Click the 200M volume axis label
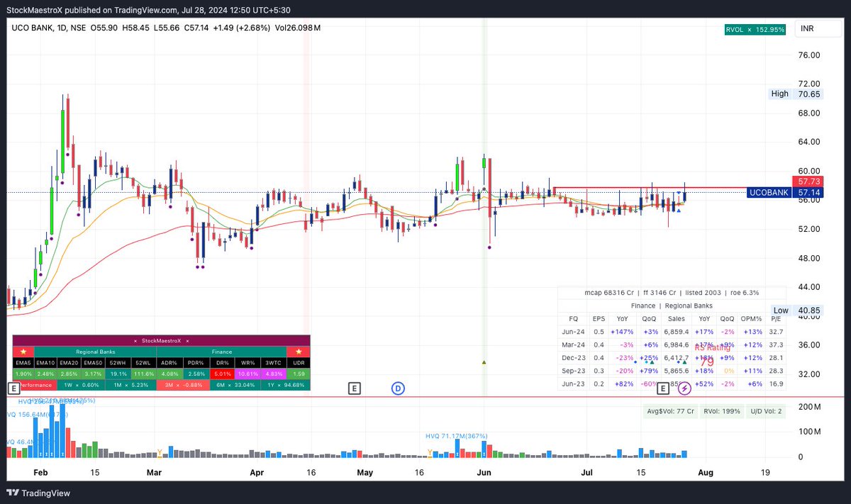The height and width of the screenshot is (504, 851). 808,406
